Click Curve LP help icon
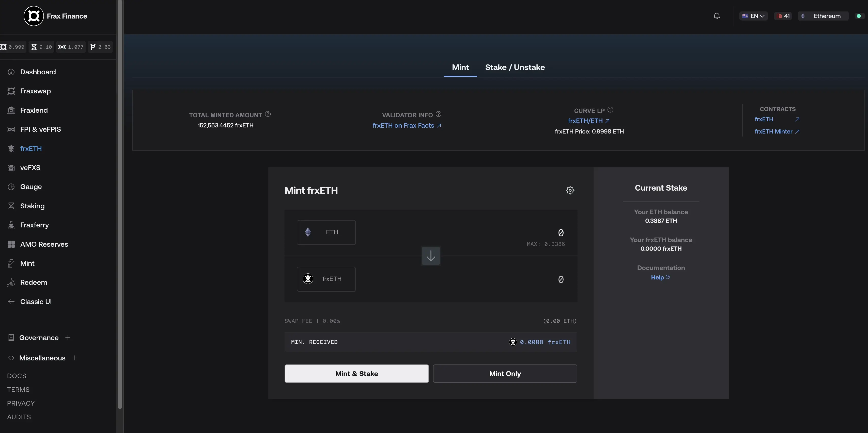 (610, 110)
